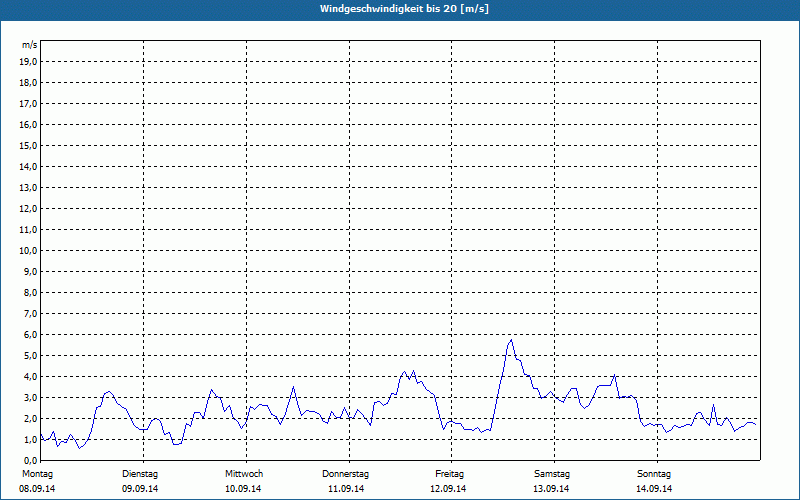The image size is (800, 500).
Task: Click the 7,0 y-axis label
Action: pyautogui.click(x=30, y=313)
